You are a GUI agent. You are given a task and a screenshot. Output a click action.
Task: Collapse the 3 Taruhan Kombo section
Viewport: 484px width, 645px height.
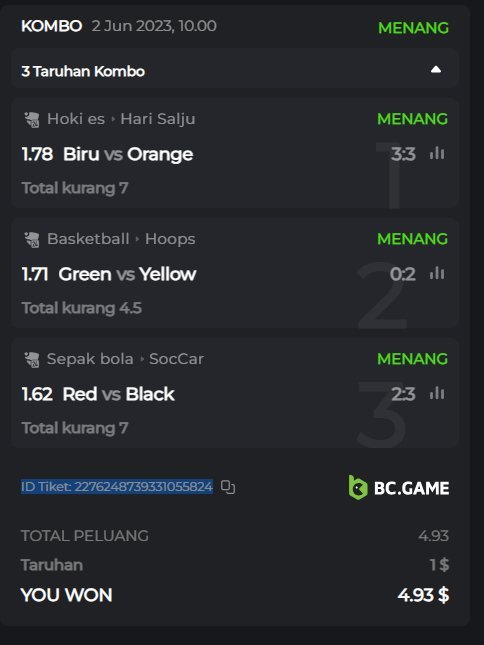click(x=435, y=70)
